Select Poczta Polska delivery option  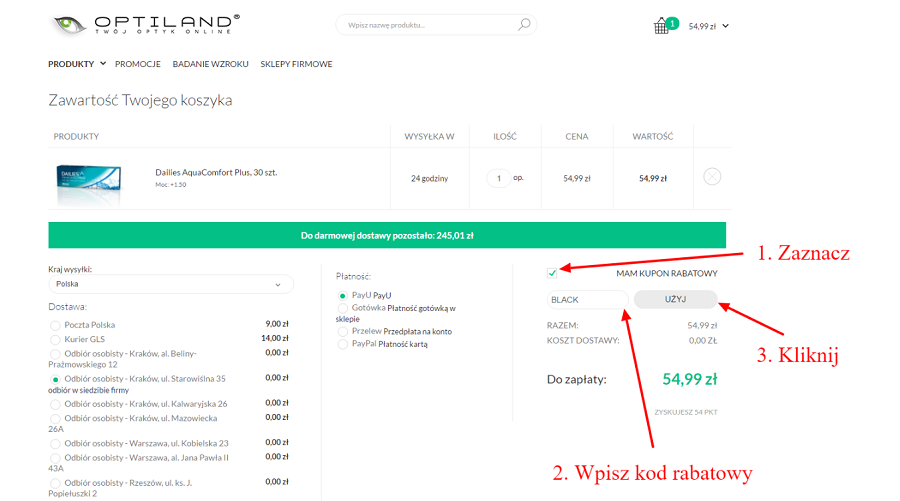coord(55,325)
